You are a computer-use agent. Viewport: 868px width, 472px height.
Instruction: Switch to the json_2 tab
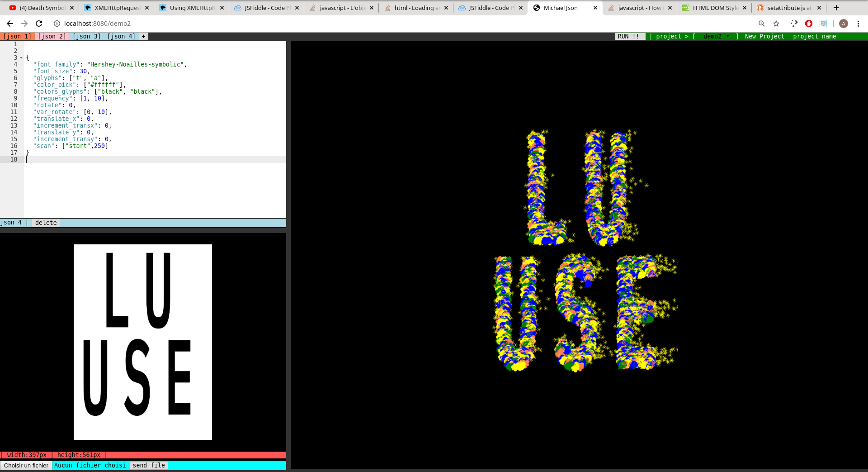click(52, 37)
